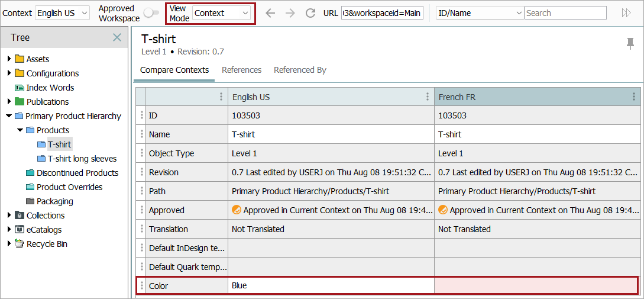Open the ID/Name search type dropdown
This screenshot has width=644, height=299.
[480, 13]
